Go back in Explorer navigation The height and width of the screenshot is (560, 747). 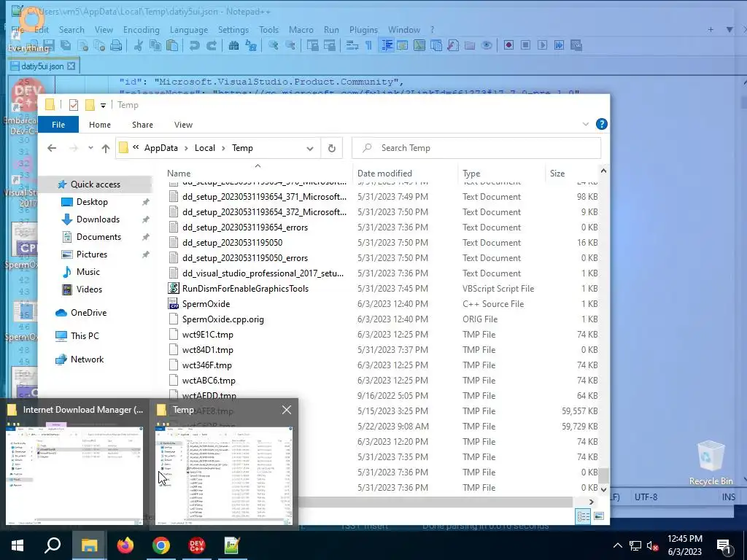52,148
